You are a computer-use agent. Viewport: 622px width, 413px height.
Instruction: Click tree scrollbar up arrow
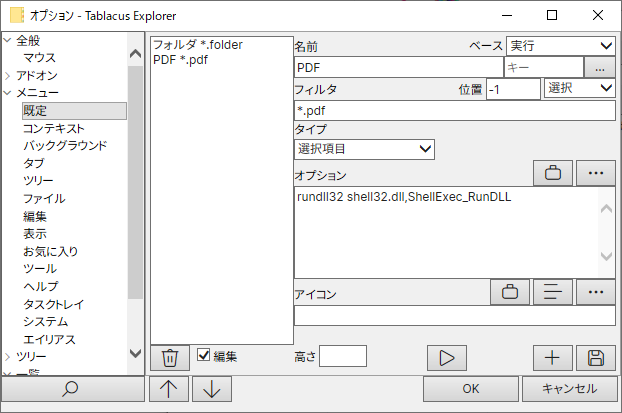[136, 54]
